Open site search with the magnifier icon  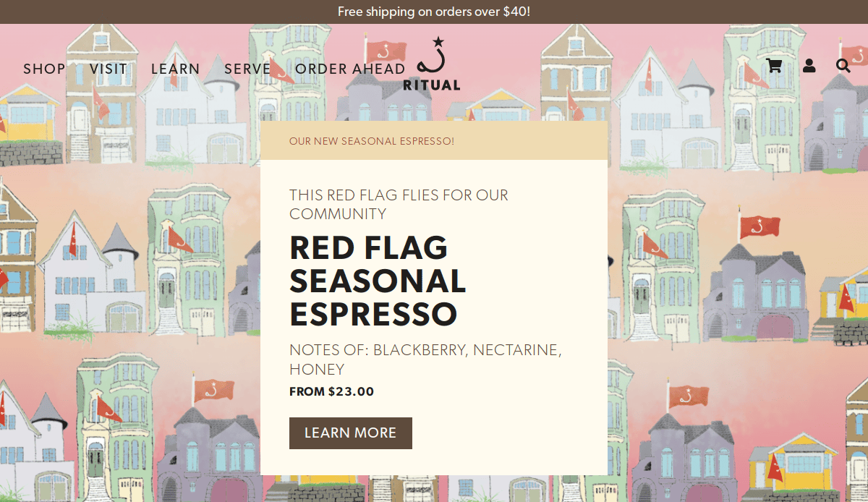point(843,66)
